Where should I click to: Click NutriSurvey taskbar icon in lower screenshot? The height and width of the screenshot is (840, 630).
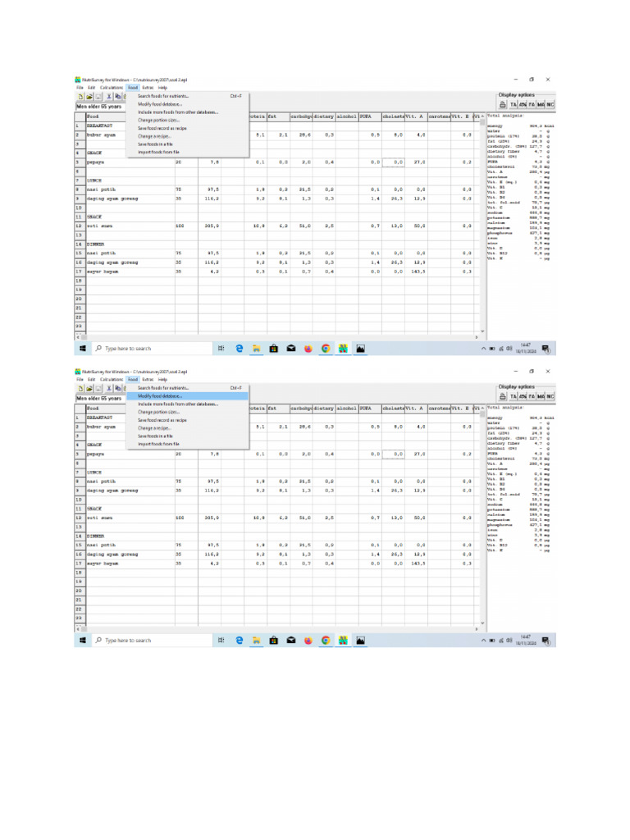[x=343, y=641]
